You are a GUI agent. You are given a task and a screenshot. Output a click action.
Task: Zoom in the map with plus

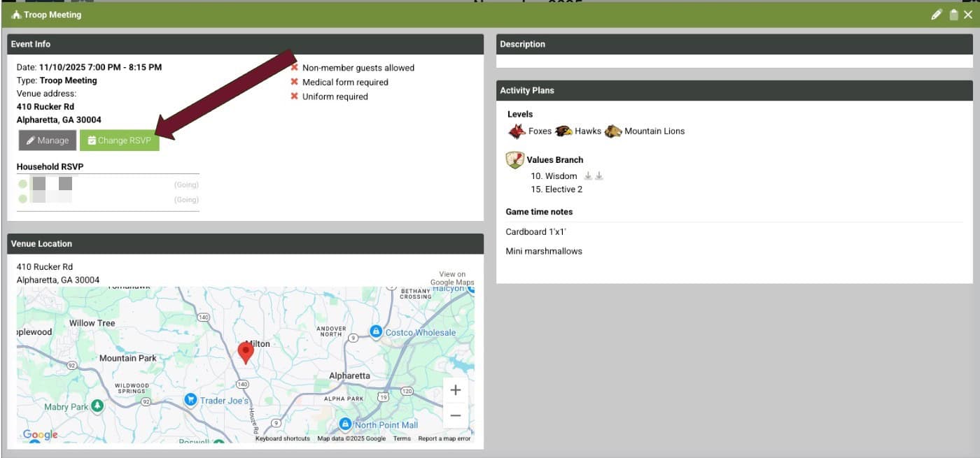click(x=455, y=390)
